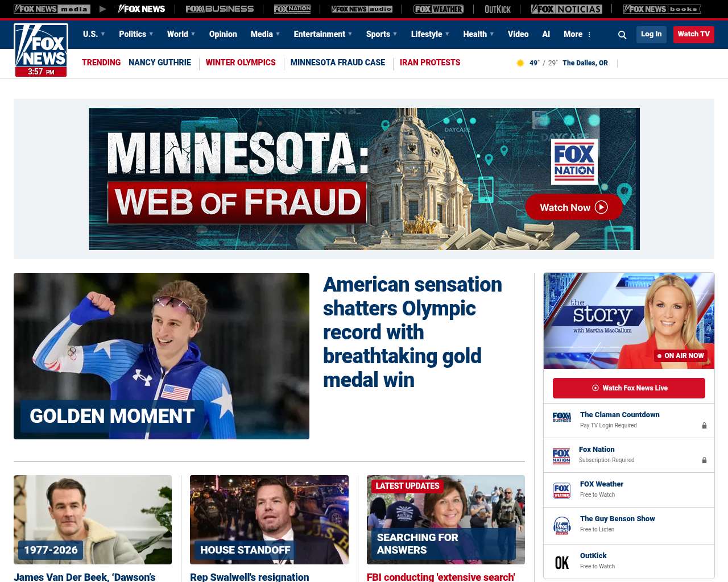Screen dimensions: 728x582
Task: Click Watch Fox News Live button
Action: click(x=629, y=388)
